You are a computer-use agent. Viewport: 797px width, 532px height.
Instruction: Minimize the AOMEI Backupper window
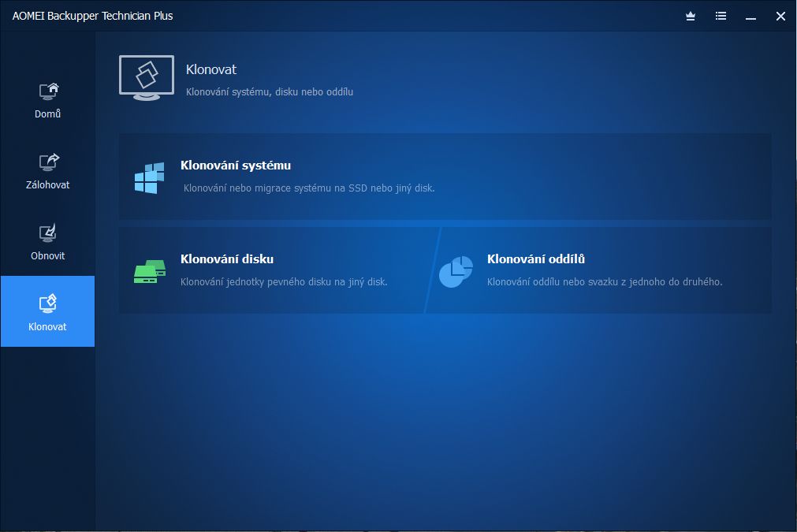[x=750, y=16]
